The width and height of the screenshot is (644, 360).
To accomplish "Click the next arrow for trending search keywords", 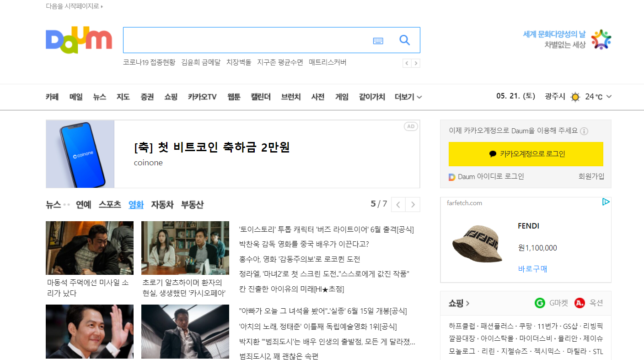I will click(x=416, y=63).
